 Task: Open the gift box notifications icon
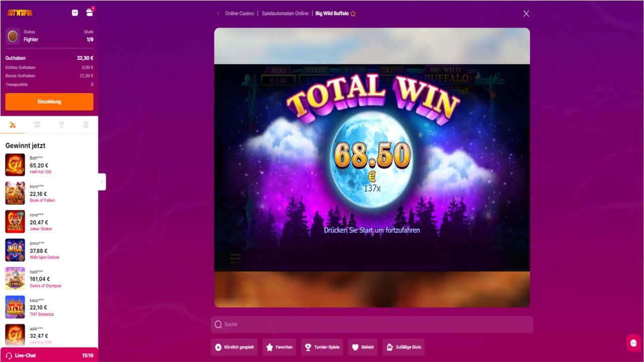[90, 13]
